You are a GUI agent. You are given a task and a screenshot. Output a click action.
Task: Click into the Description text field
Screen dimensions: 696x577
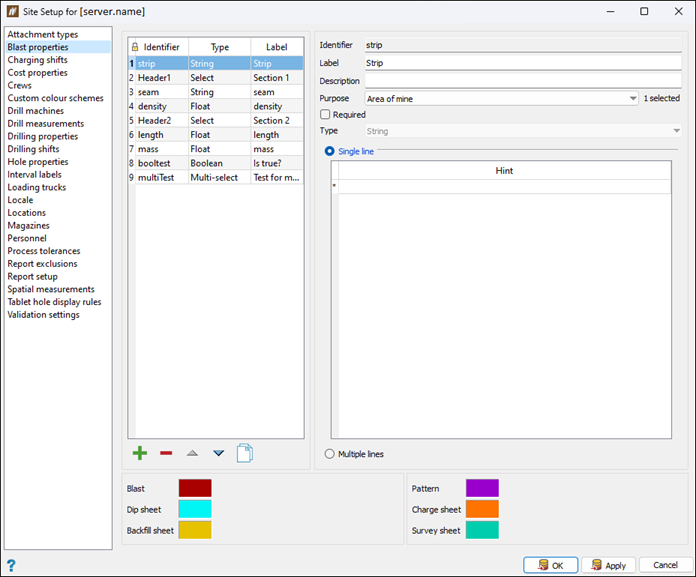(x=522, y=81)
